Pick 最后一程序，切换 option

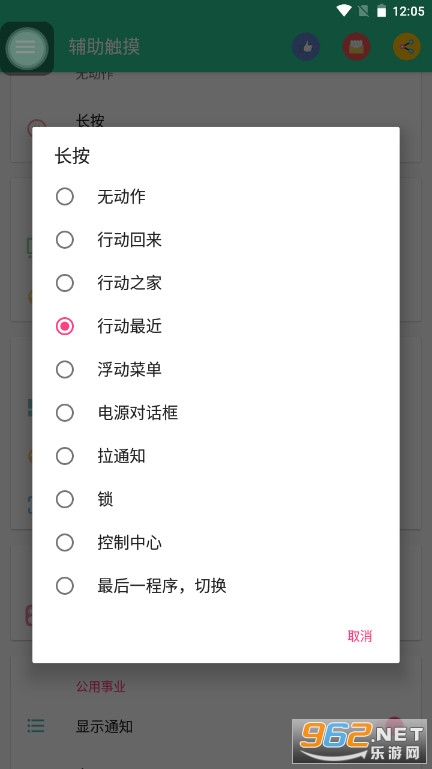(216, 586)
